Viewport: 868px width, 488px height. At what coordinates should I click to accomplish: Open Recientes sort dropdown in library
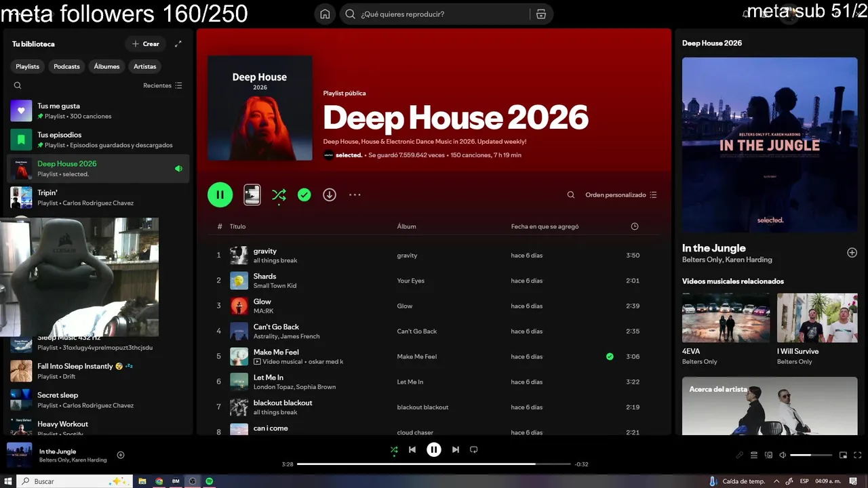point(163,85)
